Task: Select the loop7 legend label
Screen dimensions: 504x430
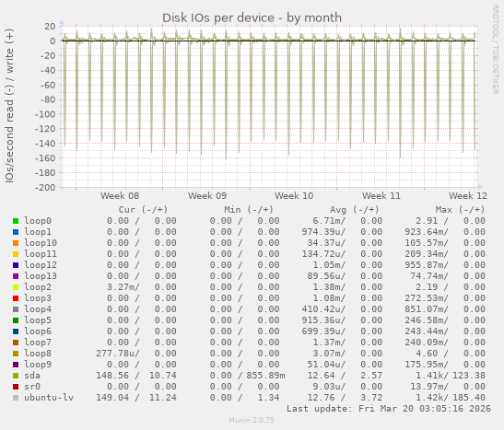Action: (38, 343)
